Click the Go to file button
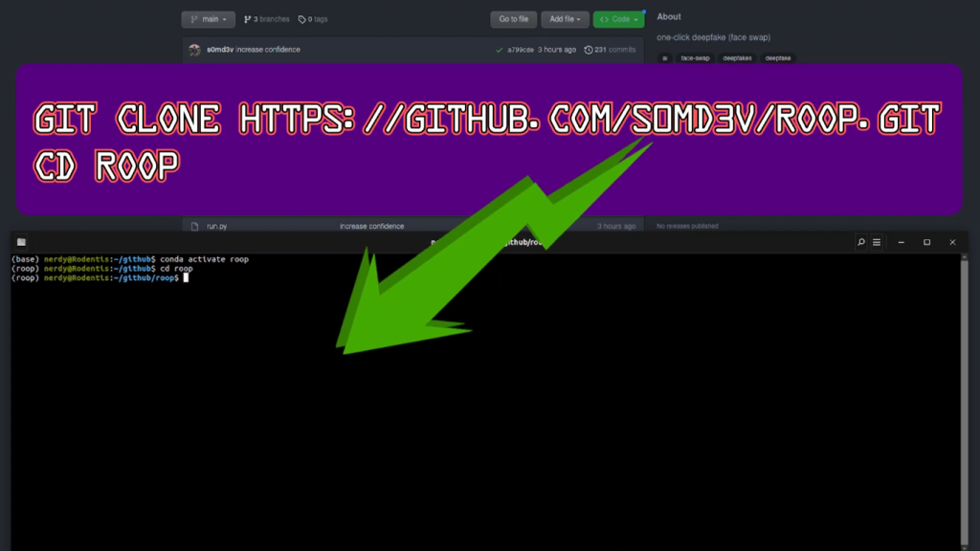Viewport: 980px width, 551px height. click(x=513, y=19)
